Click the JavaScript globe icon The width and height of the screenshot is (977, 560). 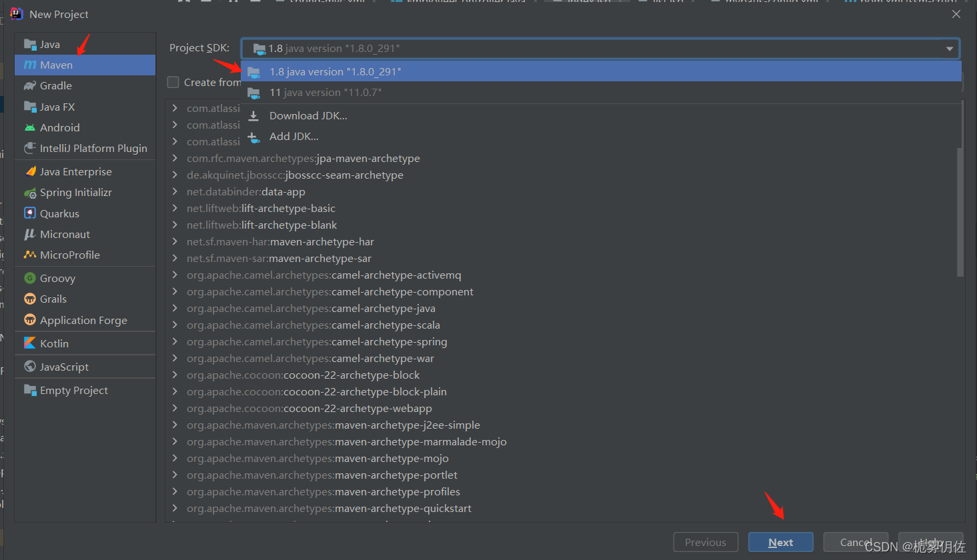point(30,367)
